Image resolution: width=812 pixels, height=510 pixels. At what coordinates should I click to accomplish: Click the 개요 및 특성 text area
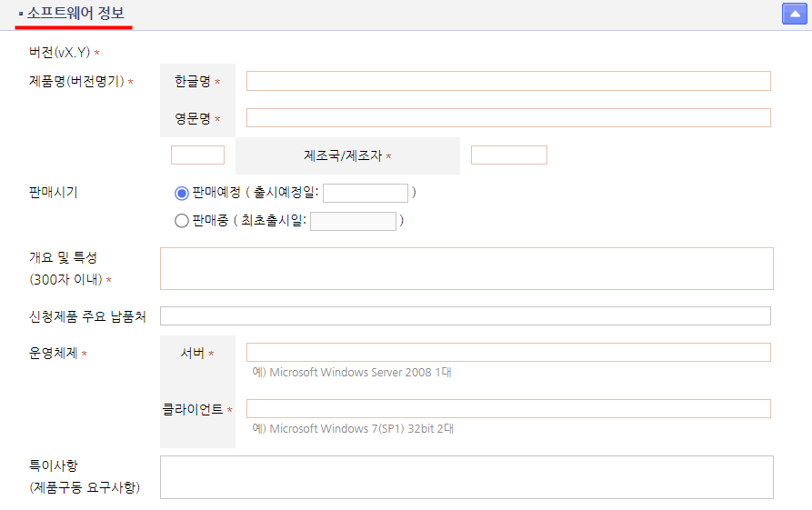click(x=466, y=268)
